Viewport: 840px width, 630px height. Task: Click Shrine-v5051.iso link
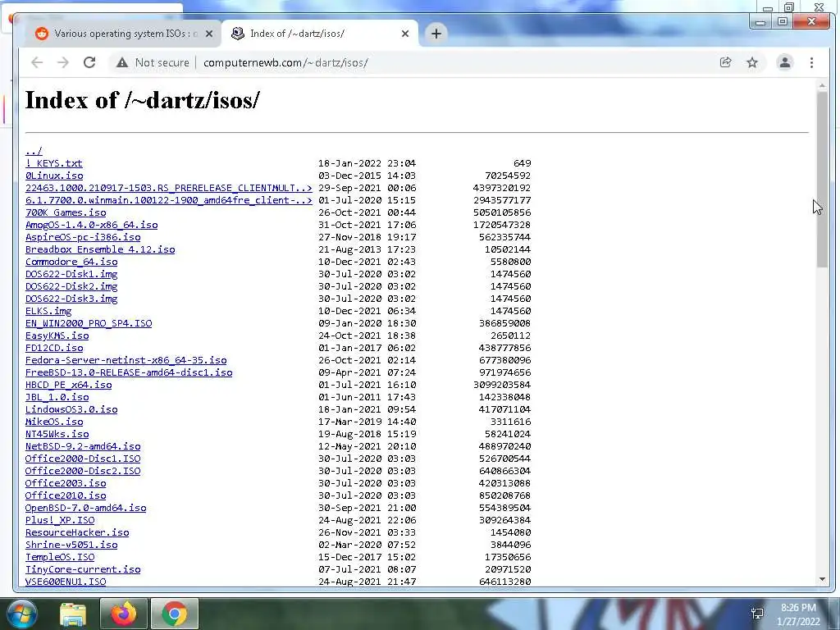point(71,546)
